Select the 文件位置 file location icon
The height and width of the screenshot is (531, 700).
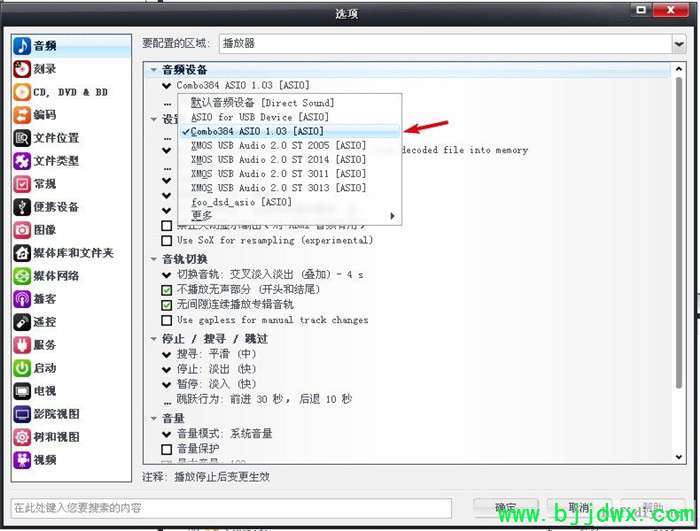[x=22, y=138]
